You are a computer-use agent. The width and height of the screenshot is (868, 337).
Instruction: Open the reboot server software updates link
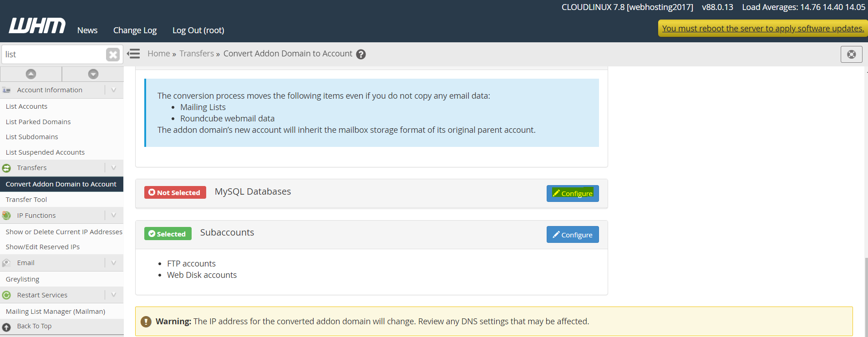(x=763, y=28)
